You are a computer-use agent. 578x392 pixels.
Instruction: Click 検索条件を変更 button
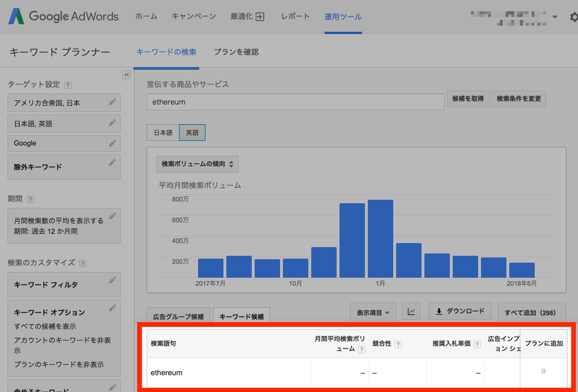pos(519,99)
